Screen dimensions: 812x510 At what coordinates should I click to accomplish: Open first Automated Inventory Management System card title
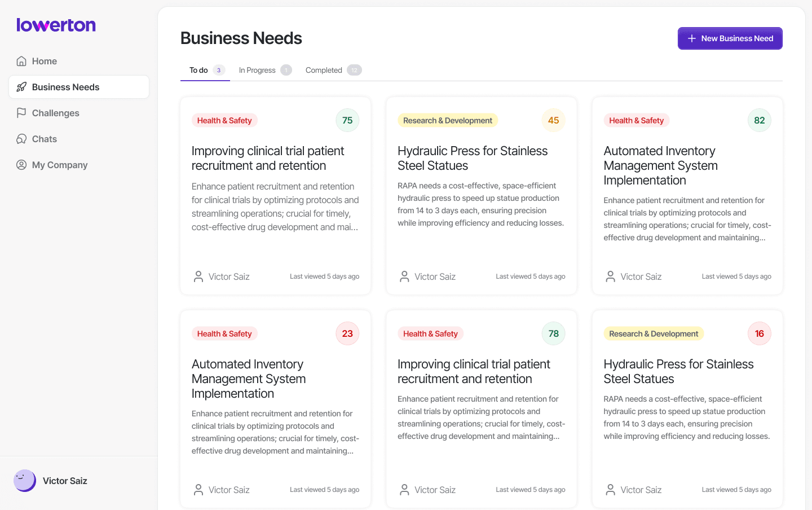[660, 165]
